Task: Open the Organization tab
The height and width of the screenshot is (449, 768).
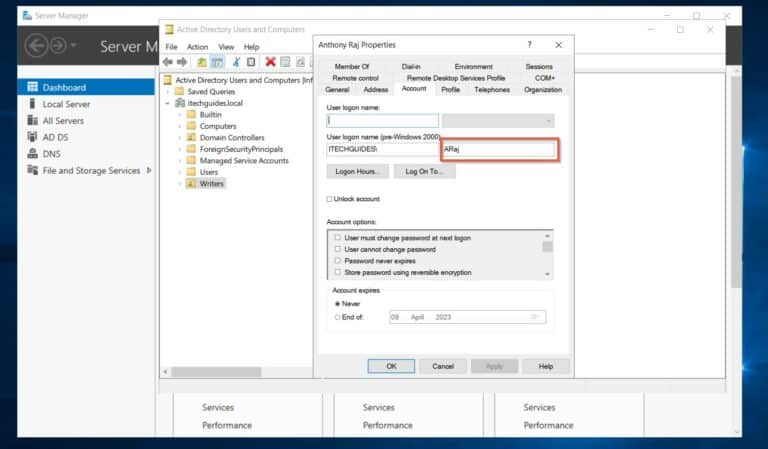Action: click(x=543, y=90)
